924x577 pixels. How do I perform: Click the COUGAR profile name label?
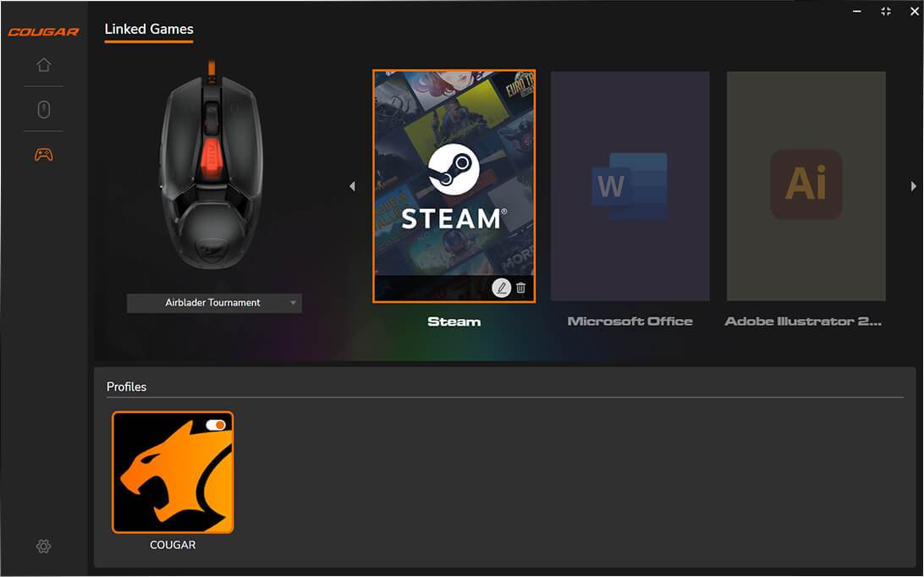tap(173, 545)
